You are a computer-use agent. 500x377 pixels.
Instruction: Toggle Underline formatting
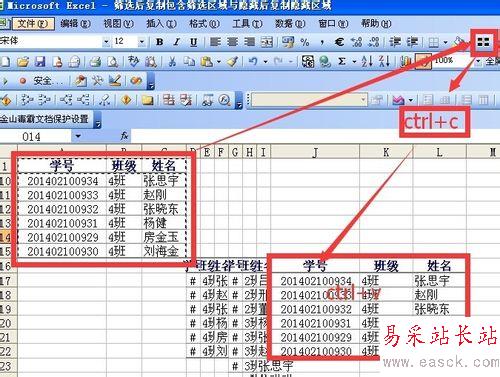(x=194, y=42)
